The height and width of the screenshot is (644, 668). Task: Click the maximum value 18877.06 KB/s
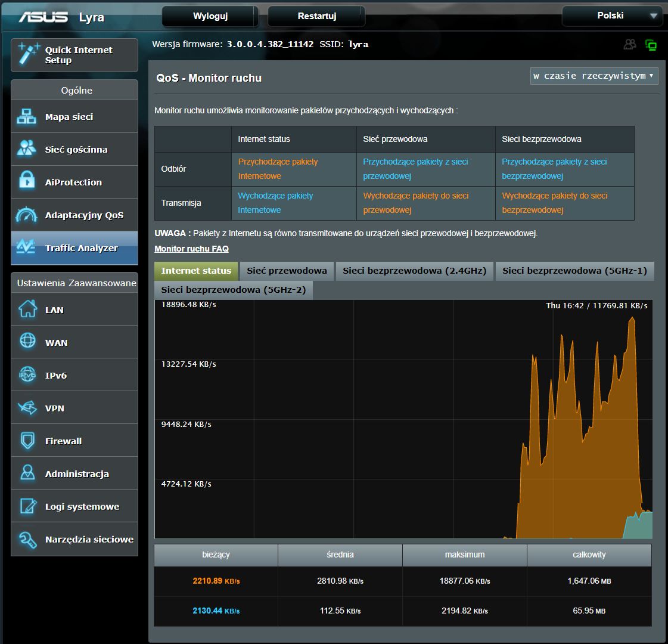point(465,581)
